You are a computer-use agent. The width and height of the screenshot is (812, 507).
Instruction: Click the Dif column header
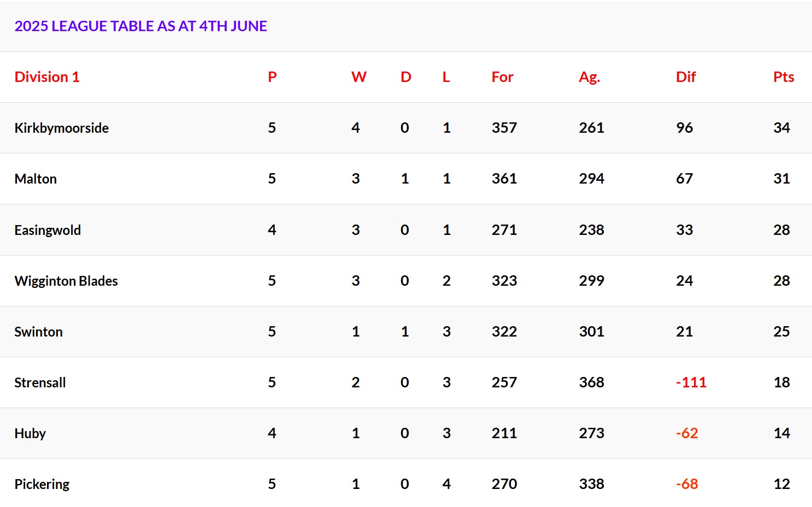click(x=686, y=77)
